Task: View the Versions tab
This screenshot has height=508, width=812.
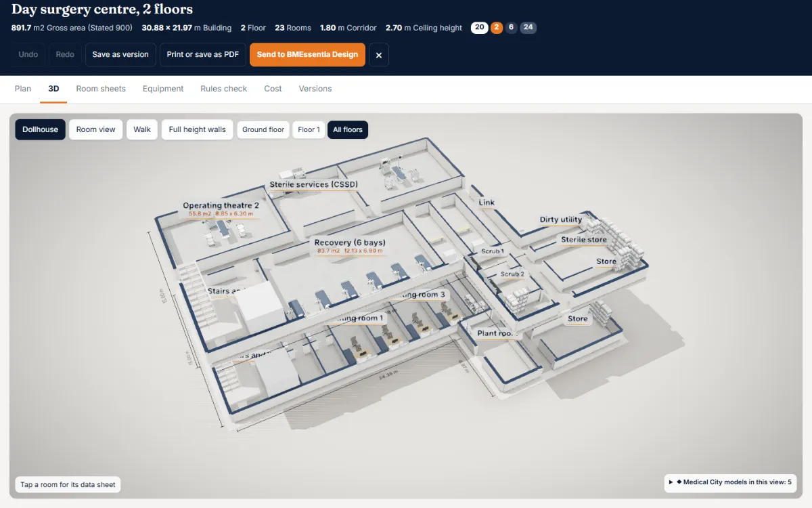Action: (x=315, y=89)
